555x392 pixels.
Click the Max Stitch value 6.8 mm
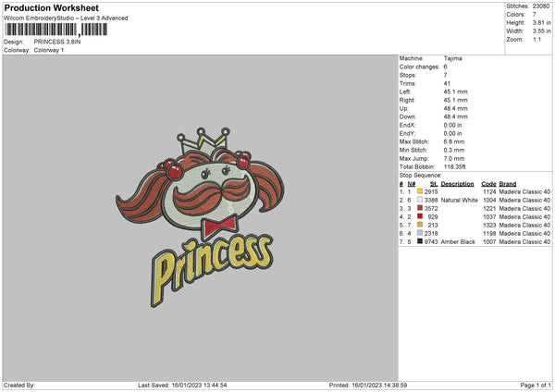click(x=454, y=141)
